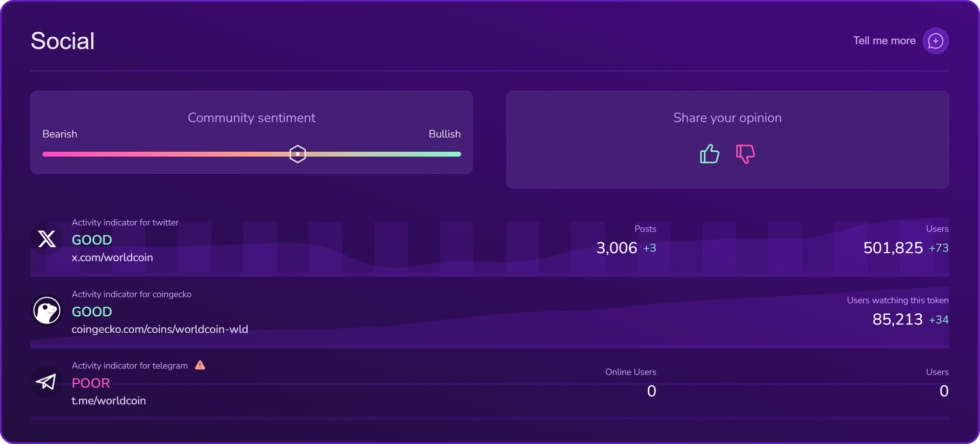The image size is (980, 444).
Task: Click the POOR telegram rating
Action: (91, 383)
